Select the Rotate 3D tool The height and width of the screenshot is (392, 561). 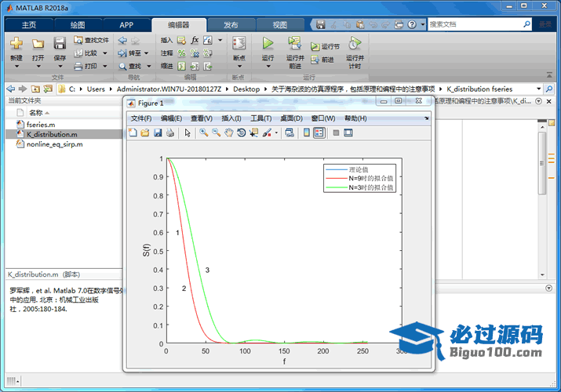[241, 133]
